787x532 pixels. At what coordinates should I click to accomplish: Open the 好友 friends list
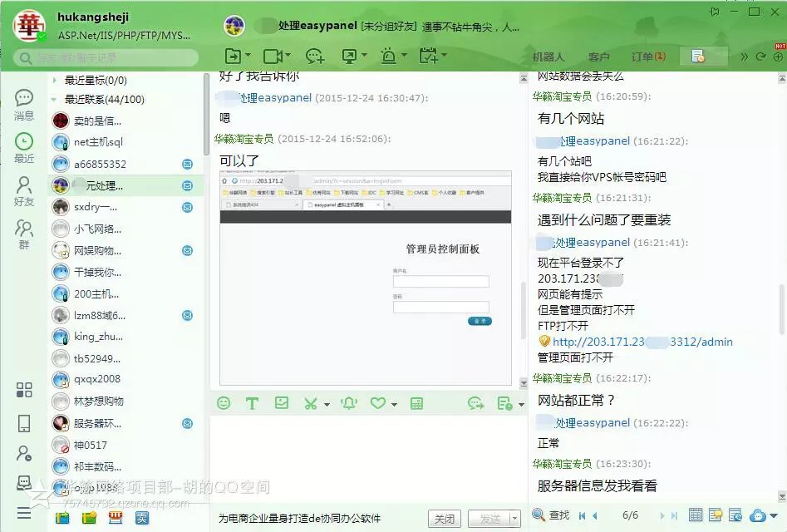pyautogui.click(x=23, y=191)
